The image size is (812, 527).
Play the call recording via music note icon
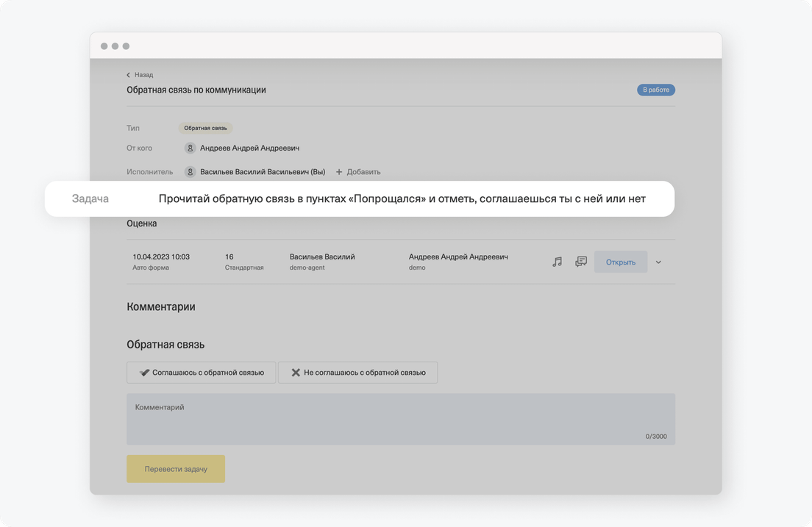(x=558, y=262)
